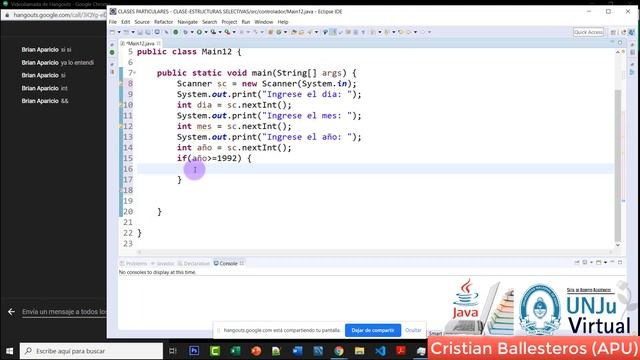This screenshot has width=640, height=360.
Task: Click the New file toolbar icon
Action: coord(113,32)
